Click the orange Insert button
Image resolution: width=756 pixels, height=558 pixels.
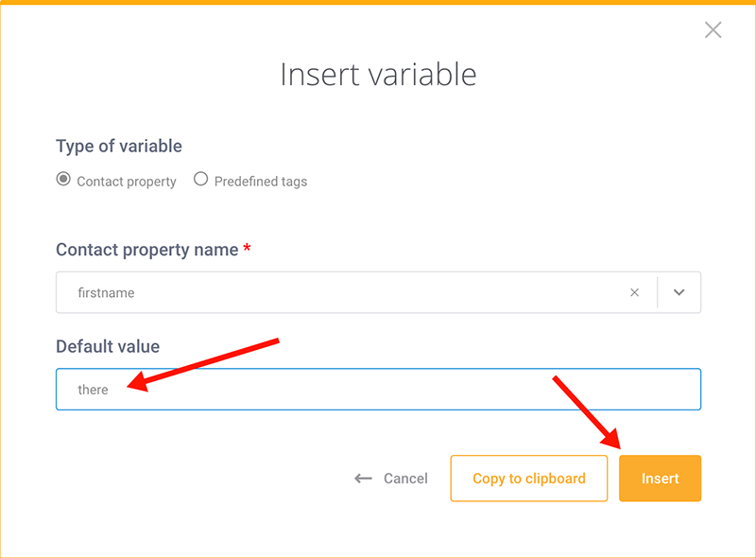pyautogui.click(x=660, y=479)
